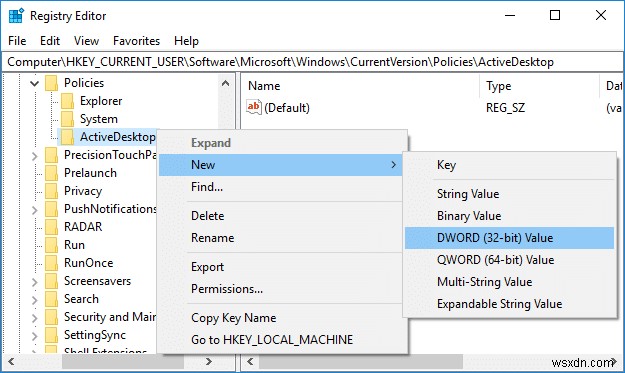Choose Export from the context menu
625x373 pixels.
[281, 267]
